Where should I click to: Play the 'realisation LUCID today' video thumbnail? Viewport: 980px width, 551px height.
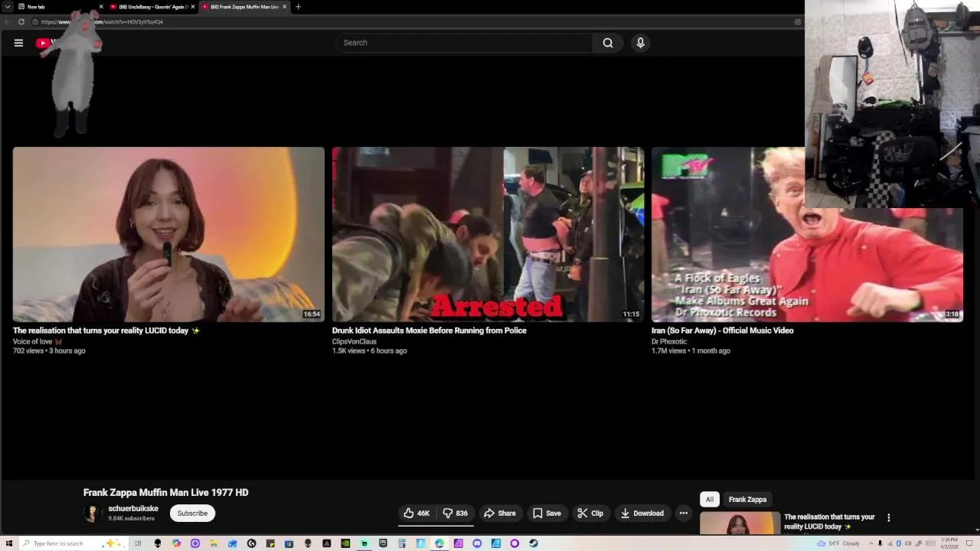click(168, 234)
